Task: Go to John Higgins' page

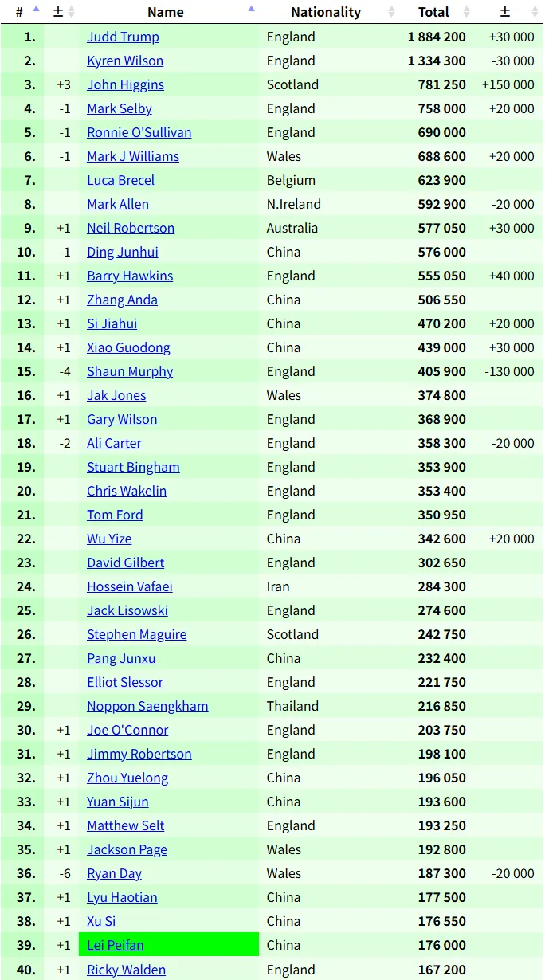Action: pos(125,84)
